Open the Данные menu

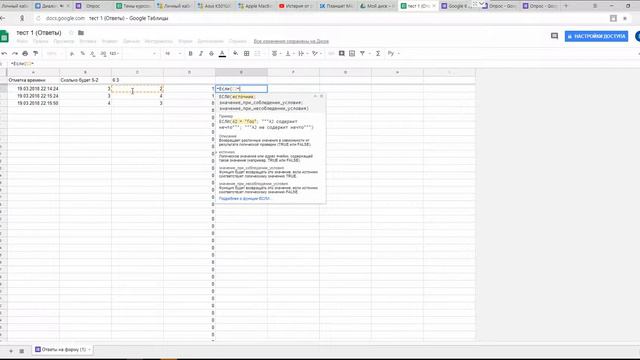[131, 41]
